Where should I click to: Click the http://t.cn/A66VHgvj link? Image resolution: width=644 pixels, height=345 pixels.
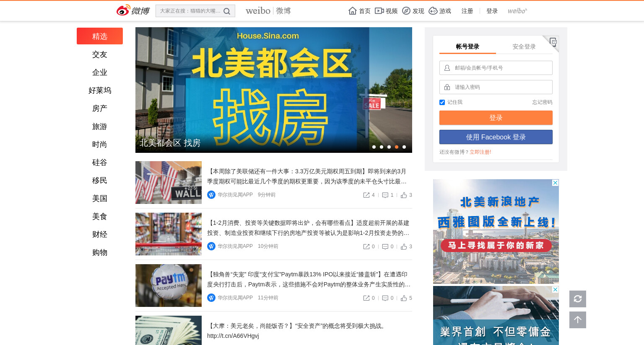click(233, 336)
